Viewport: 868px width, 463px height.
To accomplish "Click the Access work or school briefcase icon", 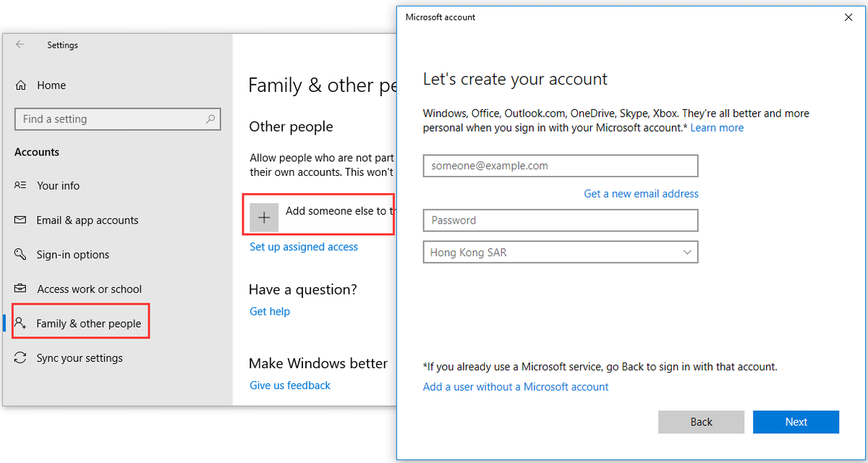I will [20, 289].
